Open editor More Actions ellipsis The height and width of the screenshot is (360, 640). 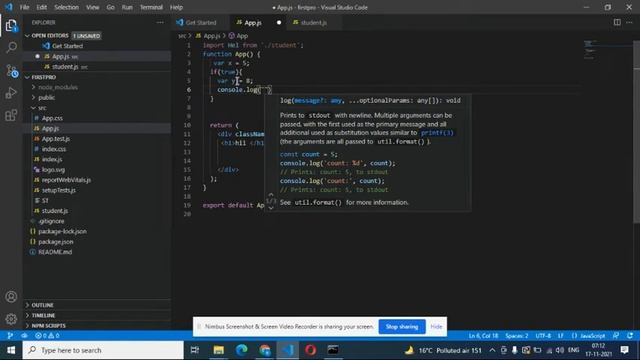coord(629,22)
